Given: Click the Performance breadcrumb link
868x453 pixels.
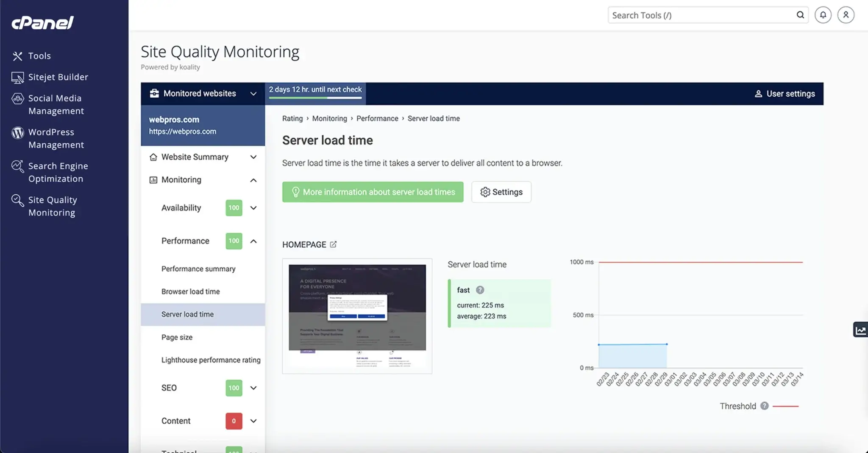Looking at the screenshot, I should tap(377, 119).
